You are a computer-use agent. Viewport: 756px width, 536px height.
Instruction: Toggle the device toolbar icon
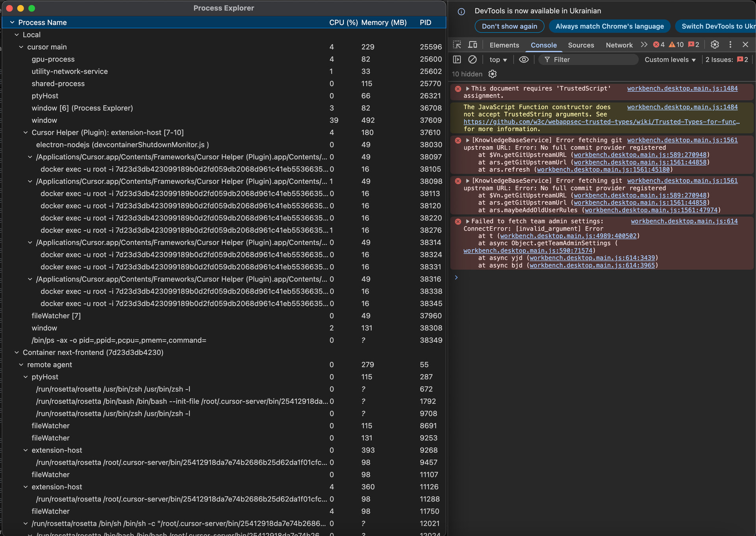pyautogui.click(x=472, y=45)
